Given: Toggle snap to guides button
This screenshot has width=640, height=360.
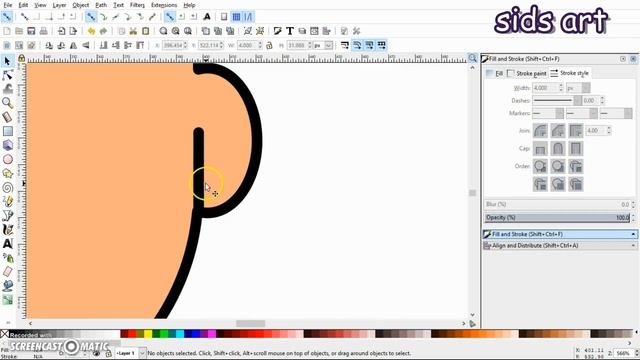Looking at the screenshot, I should click(x=248, y=17).
